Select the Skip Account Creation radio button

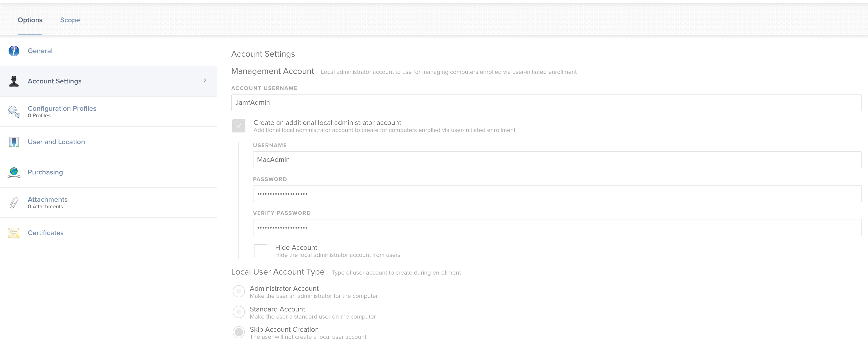click(239, 332)
